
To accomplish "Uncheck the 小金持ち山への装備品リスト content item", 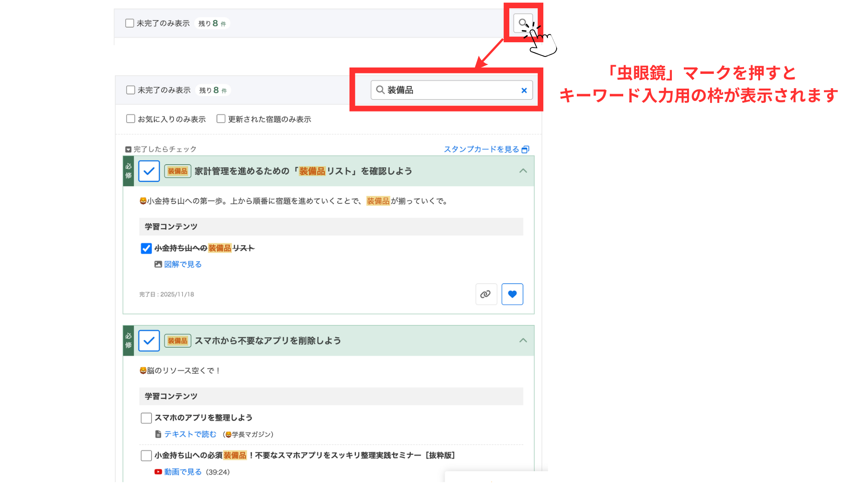I will point(146,248).
